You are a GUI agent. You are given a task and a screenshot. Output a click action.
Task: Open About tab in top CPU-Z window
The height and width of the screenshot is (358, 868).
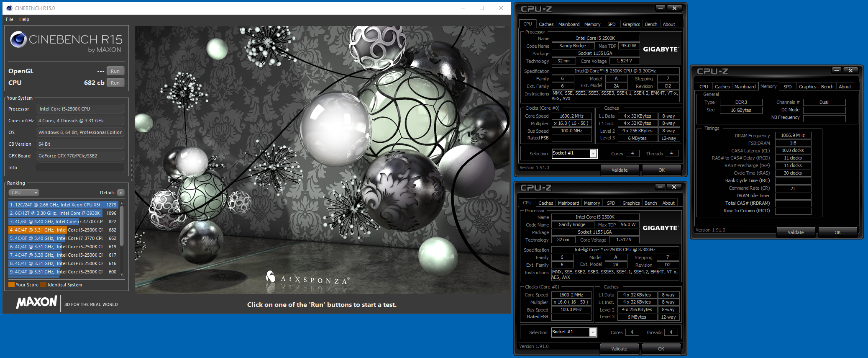click(669, 24)
